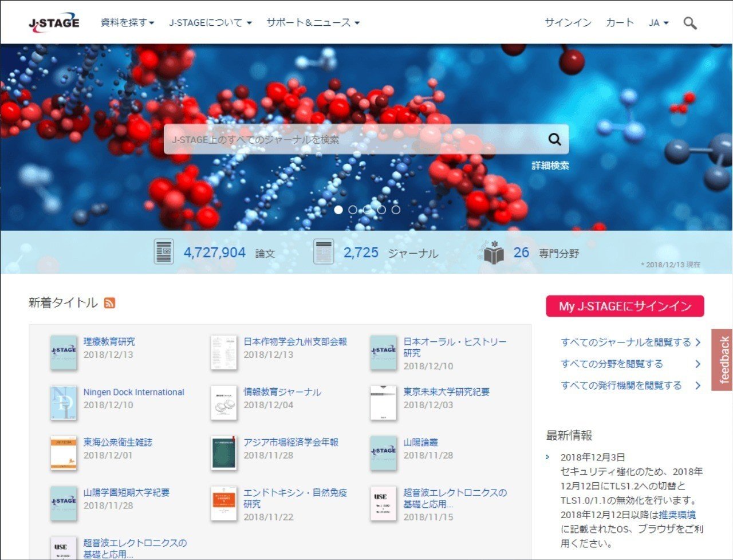This screenshot has width=733, height=560.
Task: Open the 東海公衆衛生雑誌 cover thumbnail
Action: (63, 453)
